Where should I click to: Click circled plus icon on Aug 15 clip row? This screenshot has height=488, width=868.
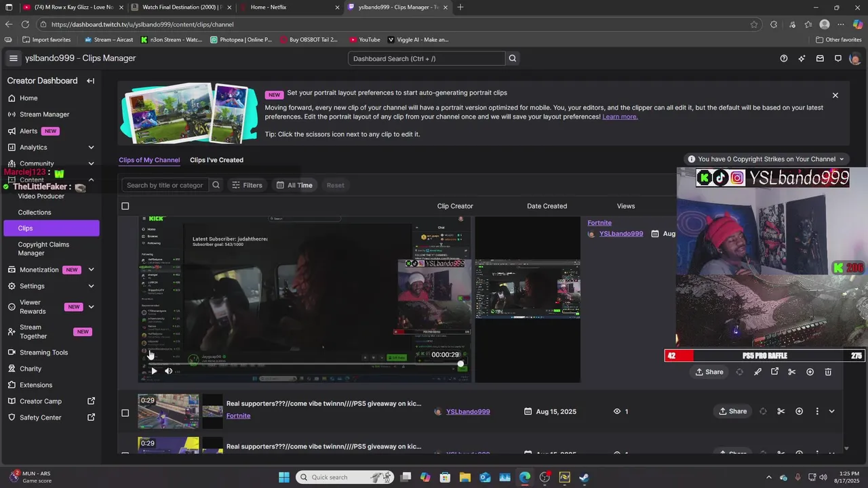point(799,411)
